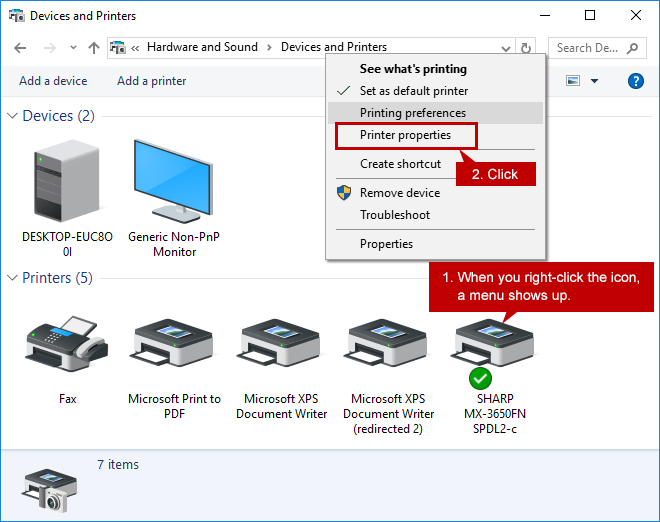Choose Printing preferences in the menu
This screenshot has width=660, height=522.
pos(435,113)
